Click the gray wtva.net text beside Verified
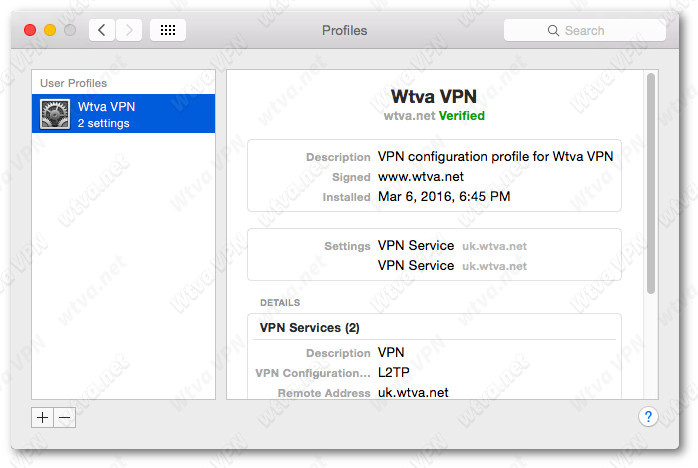Image resolution: width=698 pixels, height=468 pixels. (409, 116)
